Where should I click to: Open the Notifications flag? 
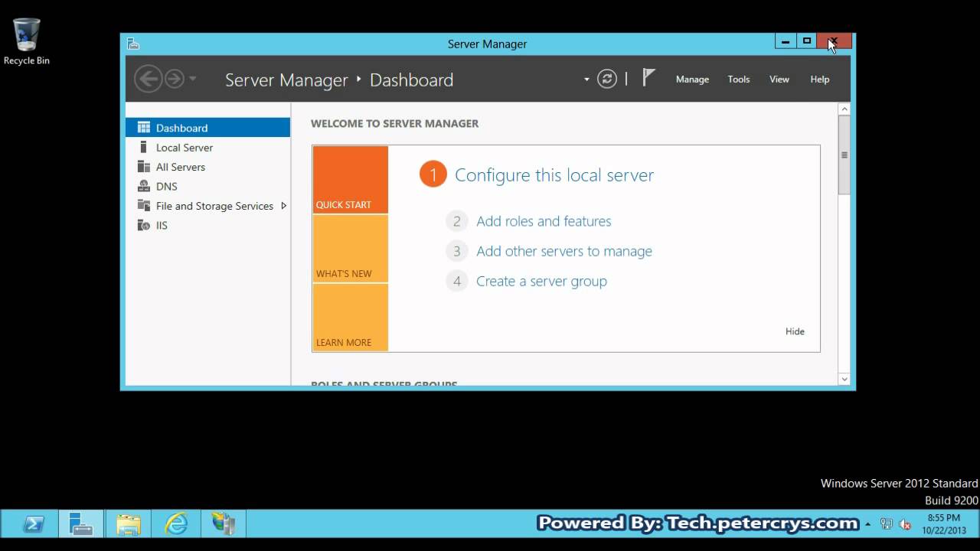click(x=648, y=77)
